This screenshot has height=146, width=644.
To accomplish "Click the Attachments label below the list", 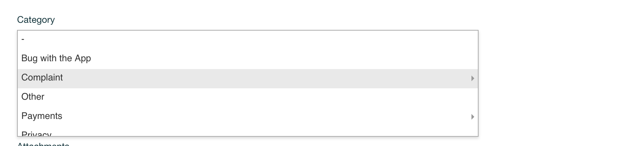I will (43, 144).
